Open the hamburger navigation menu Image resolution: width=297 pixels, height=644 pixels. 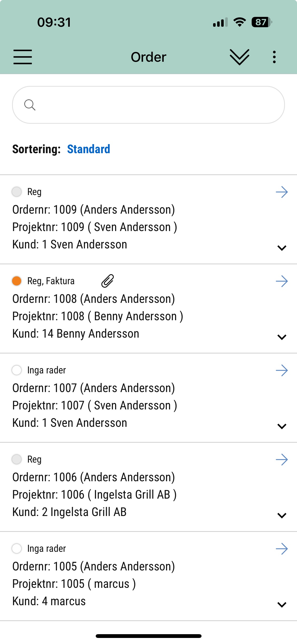tap(23, 57)
